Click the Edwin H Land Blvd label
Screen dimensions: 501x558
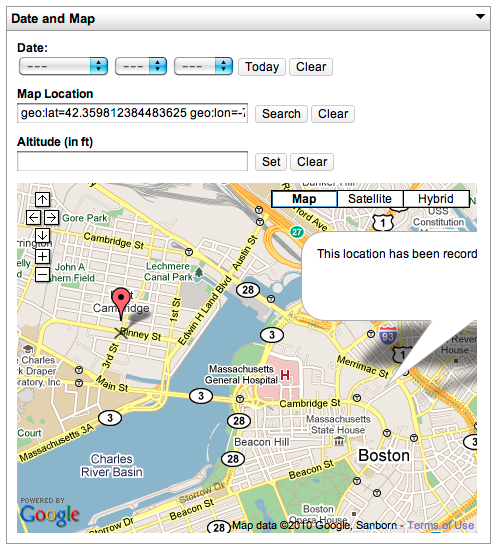[204, 311]
